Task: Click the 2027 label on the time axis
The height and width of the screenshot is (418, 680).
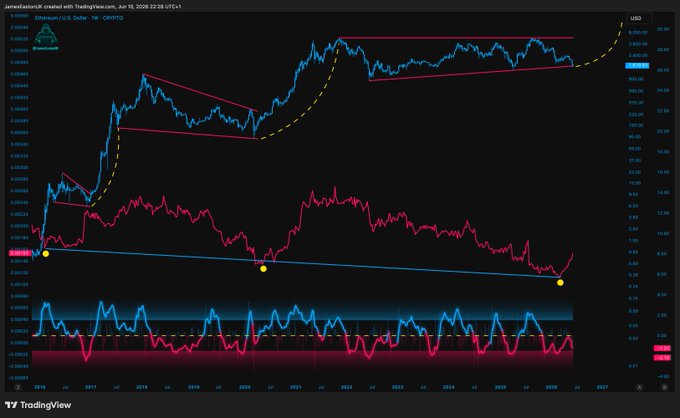Action: [602, 387]
